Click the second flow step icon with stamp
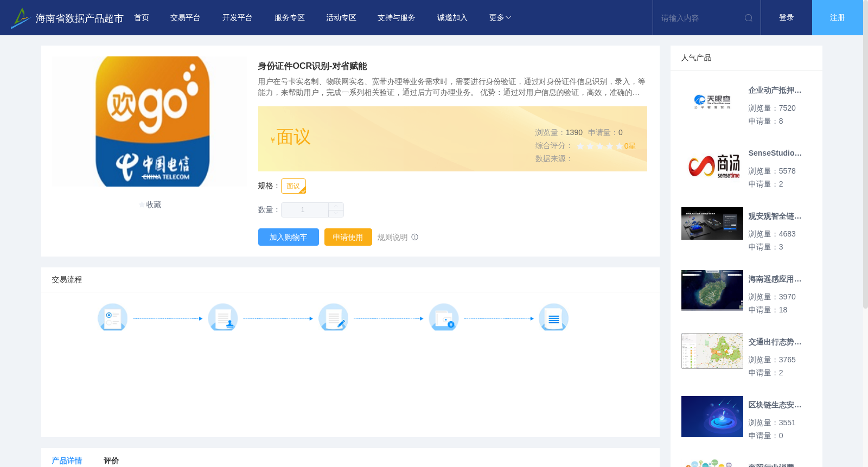This screenshot has width=868, height=467. [223, 317]
